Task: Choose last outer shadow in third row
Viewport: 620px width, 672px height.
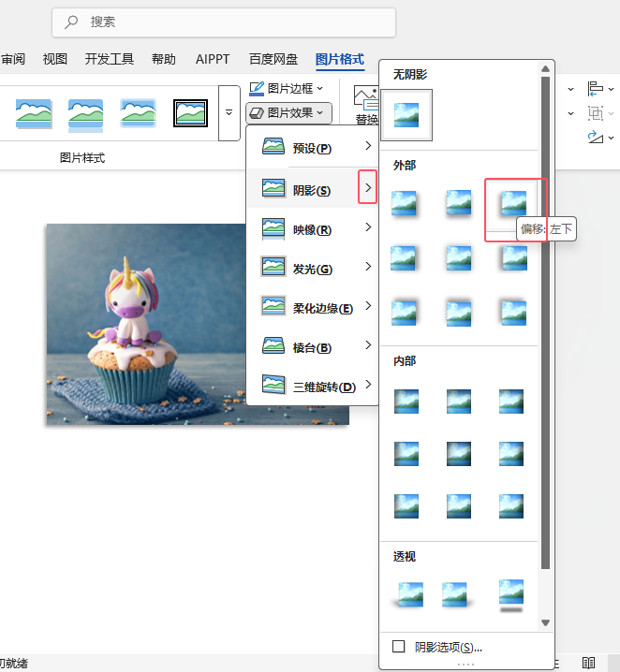Action: pyautogui.click(x=513, y=313)
